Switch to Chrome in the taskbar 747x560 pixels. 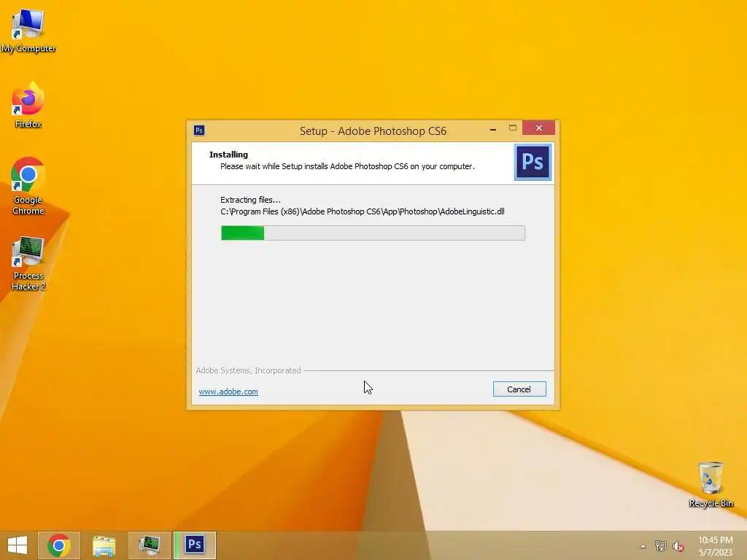[59, 545]
